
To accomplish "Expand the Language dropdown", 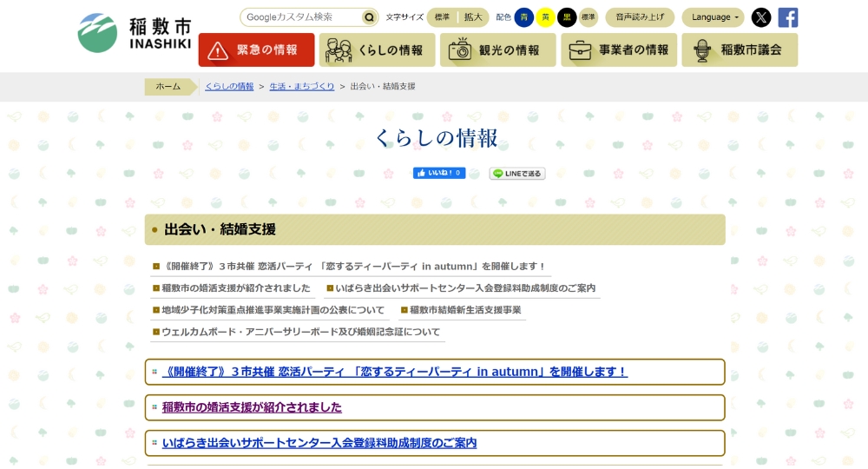I will pyautogui.click(x=716, y=17).
